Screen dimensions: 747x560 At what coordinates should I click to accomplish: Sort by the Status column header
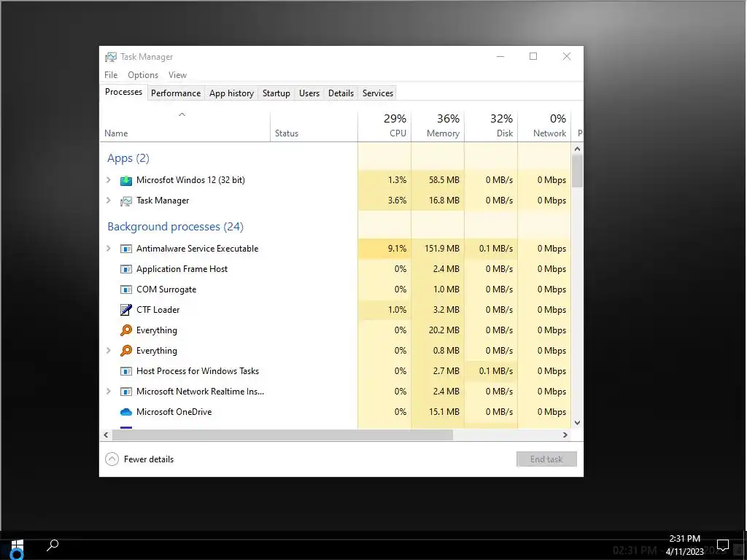(314, 126)
